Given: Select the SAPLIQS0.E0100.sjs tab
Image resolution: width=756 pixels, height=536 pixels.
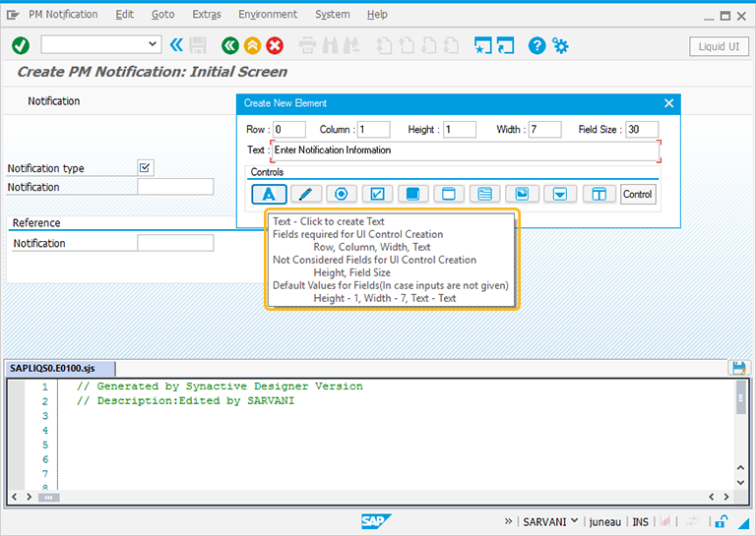Looking at the screenshot, I should pos(60,369).
